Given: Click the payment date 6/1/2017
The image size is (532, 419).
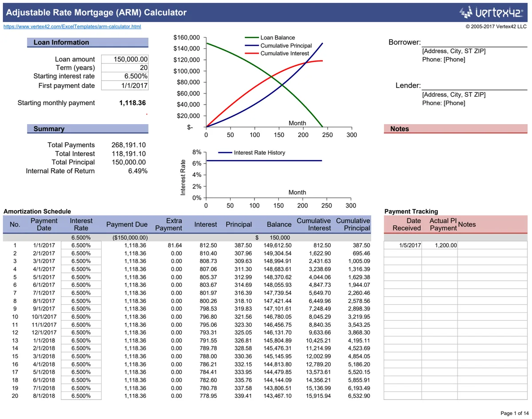Looking at the screenshot, I should [44, 285].
